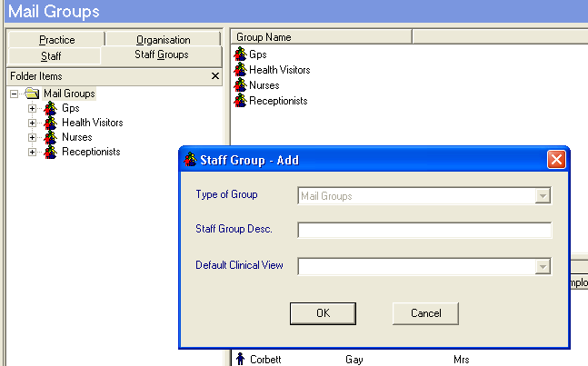Click the Receptionists icon in the folder tree
Screen dimensions: 588x366
50,152
